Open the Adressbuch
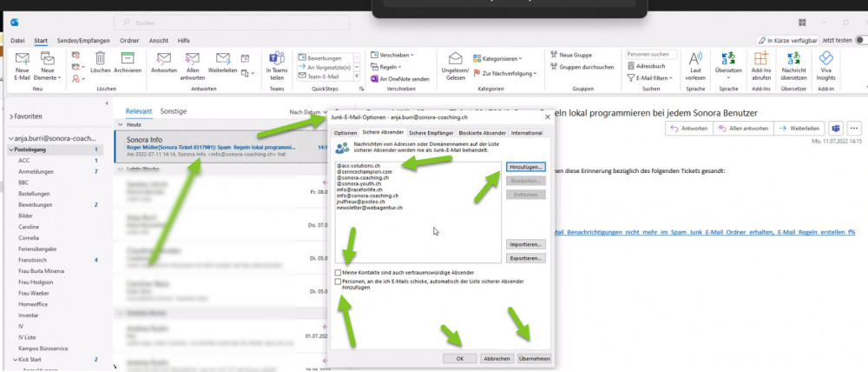The width and height of the screenshot is (868, 372). click(x=647, y=66)
